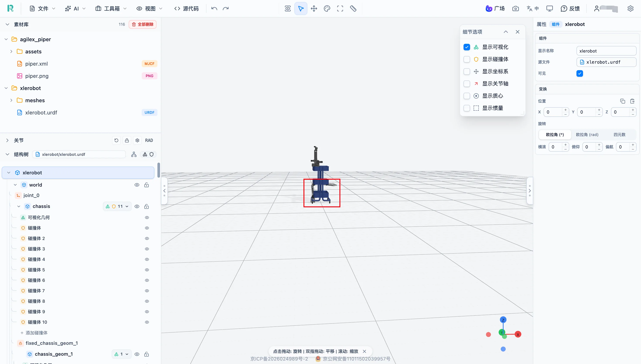Click the 显示名称 input field

click(606, 51)
